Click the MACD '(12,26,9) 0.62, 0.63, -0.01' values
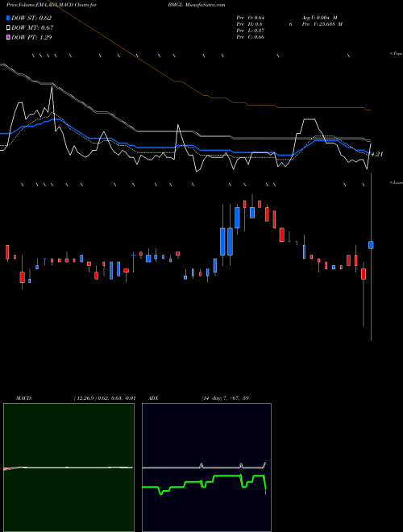This screenshot has height=532, width=403. [105, 398]
